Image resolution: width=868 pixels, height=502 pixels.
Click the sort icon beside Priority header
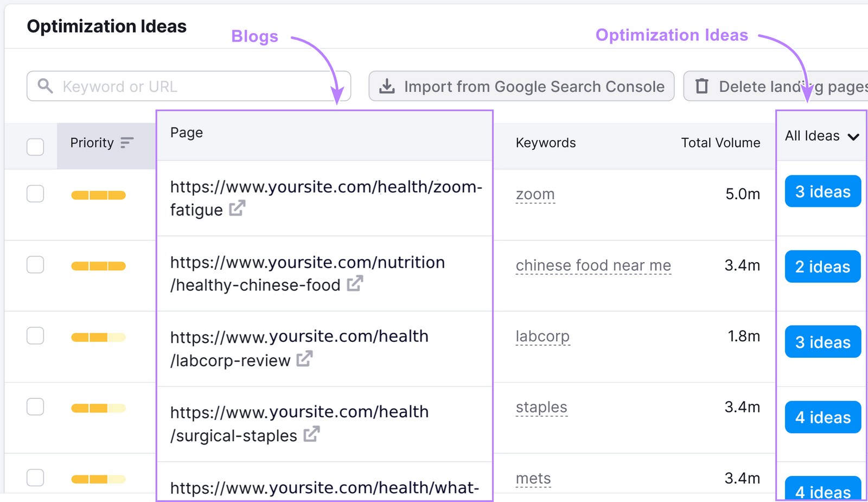pyautogui.click(x=126, y=143)
